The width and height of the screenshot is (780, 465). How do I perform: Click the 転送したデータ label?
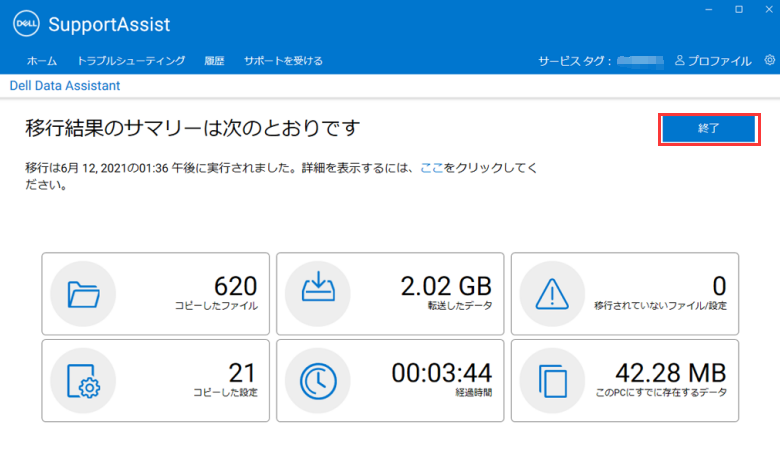pos(460,306)
